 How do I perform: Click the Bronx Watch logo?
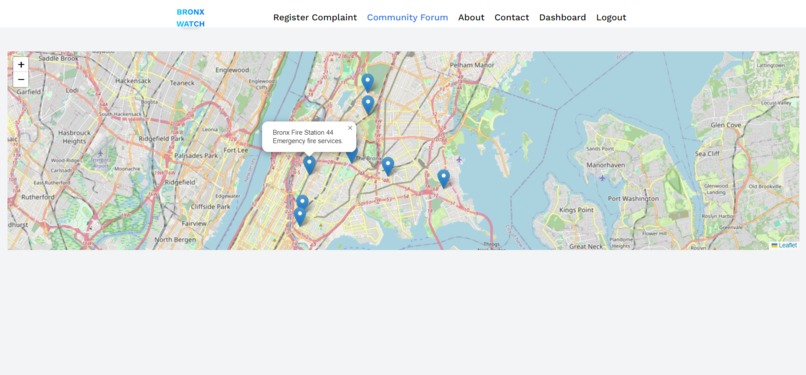(x=190, y=17)
